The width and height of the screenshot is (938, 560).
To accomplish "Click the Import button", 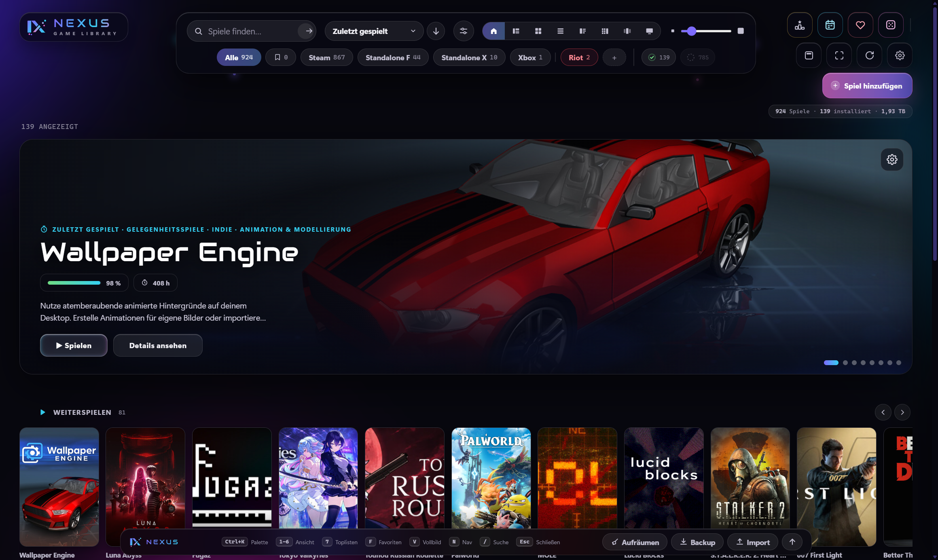I will (x=753, y=542).
